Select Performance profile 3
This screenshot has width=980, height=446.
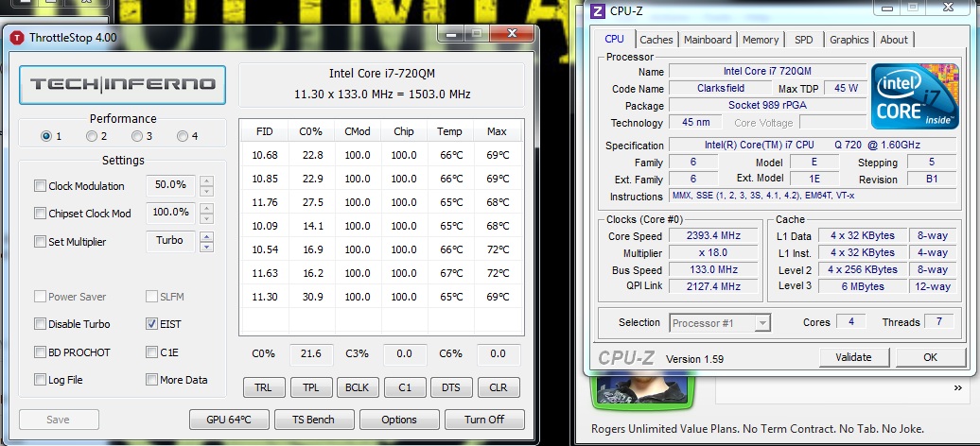pyautogui.click(x=137, y=136)
